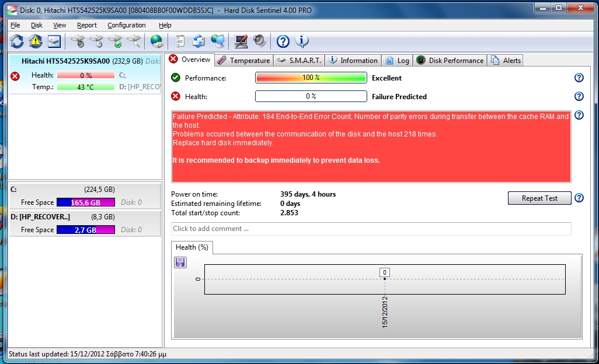Open the Help menu
Image resolution: width=599 pixels, height=364 pixels.
(x=165, y=25)
